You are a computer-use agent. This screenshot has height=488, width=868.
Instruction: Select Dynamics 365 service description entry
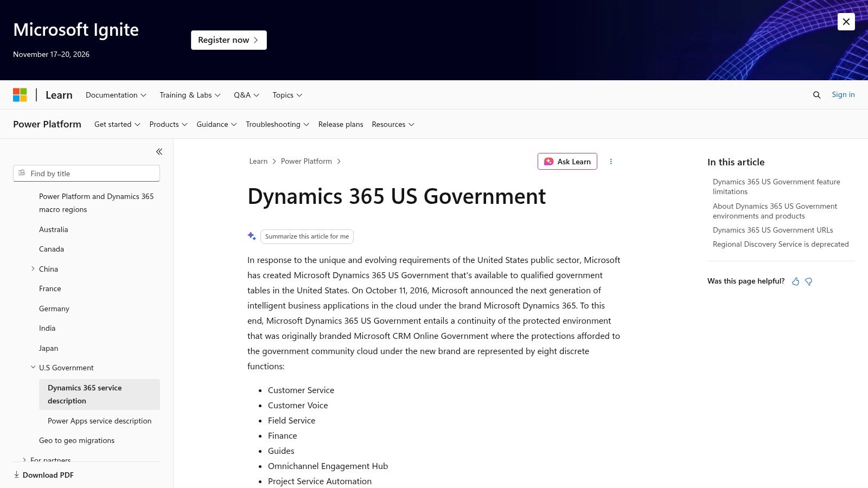pyautogui.click(x=99, y=394)
